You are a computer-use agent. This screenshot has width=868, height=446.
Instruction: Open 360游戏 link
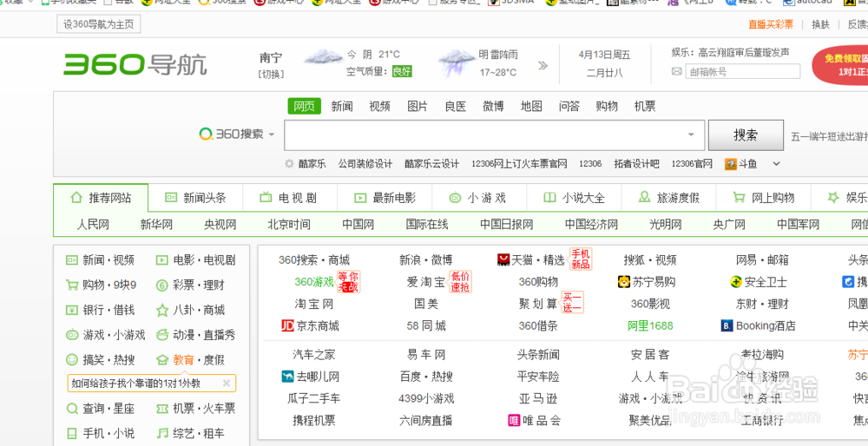pos(314,282)
